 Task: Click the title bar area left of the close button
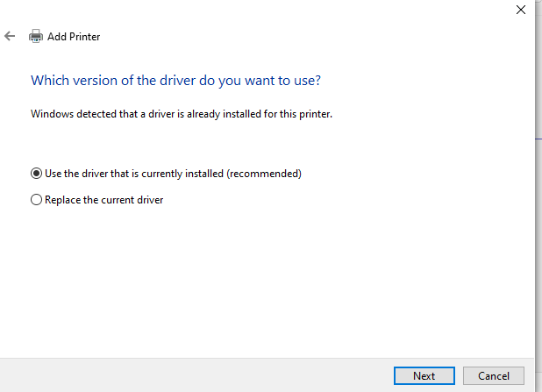click(351, 11)
